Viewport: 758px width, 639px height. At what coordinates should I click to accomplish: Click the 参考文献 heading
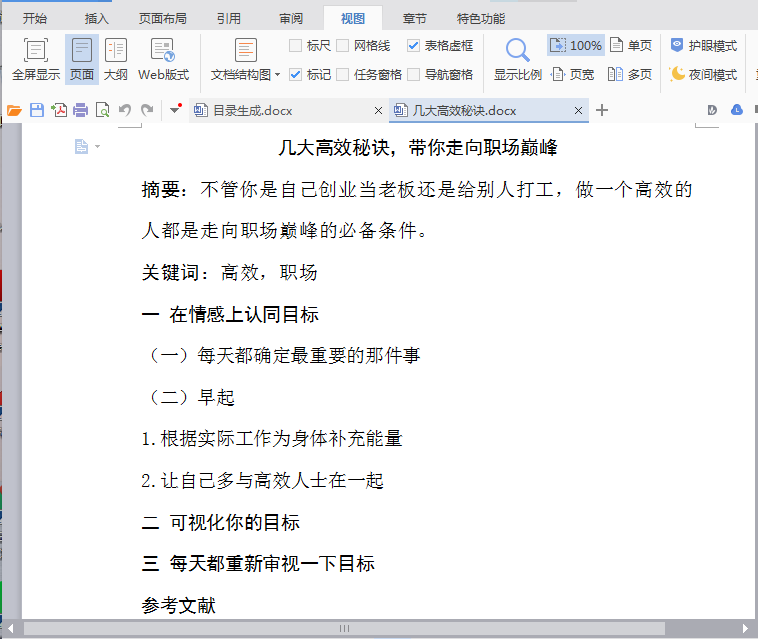pos(178,605)
